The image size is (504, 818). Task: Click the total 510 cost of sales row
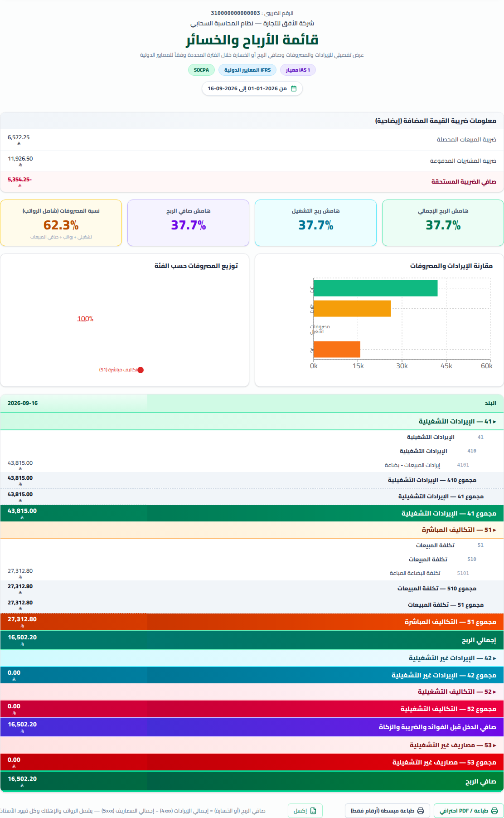[x=252, y=589]
